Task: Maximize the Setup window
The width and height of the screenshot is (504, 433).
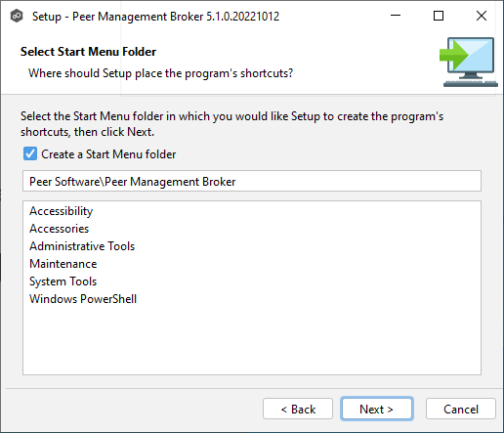Action: [439, 16]
